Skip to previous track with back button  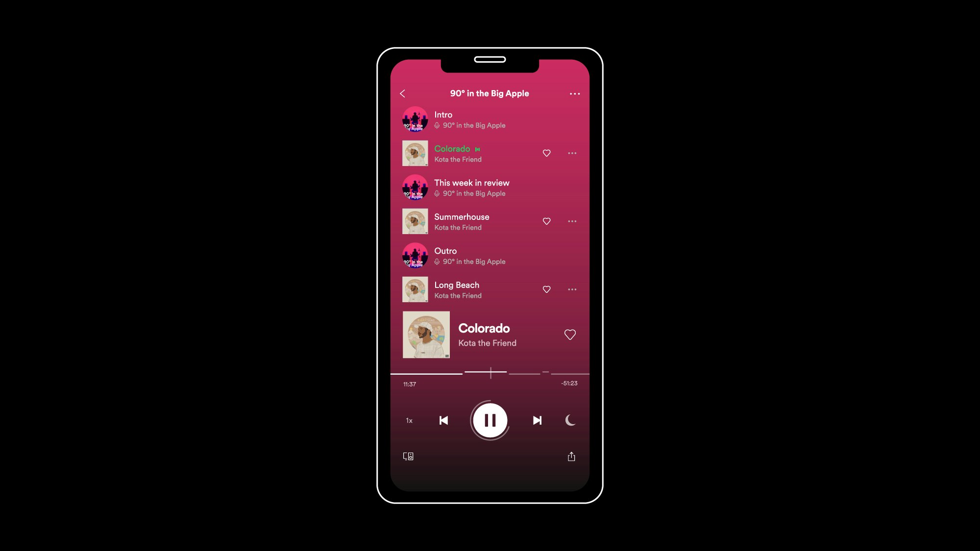[443, 420]
